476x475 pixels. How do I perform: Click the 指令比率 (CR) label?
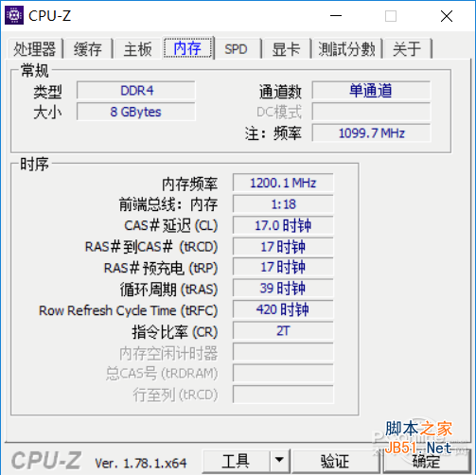click(x=175, y=332)
